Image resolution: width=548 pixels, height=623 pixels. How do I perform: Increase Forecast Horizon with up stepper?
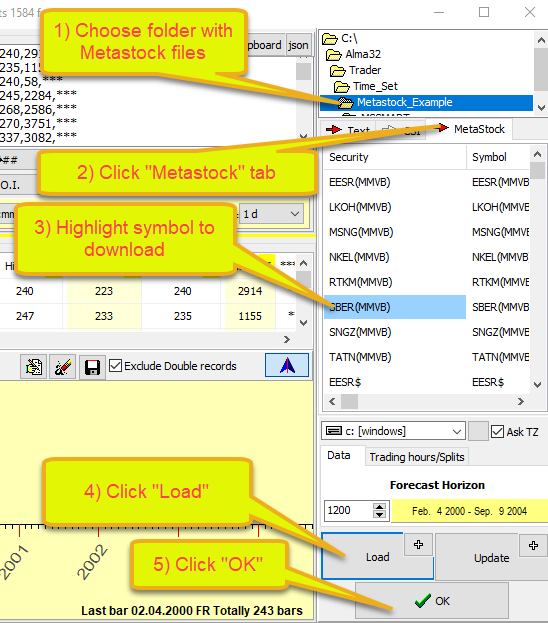coord(380,507)
